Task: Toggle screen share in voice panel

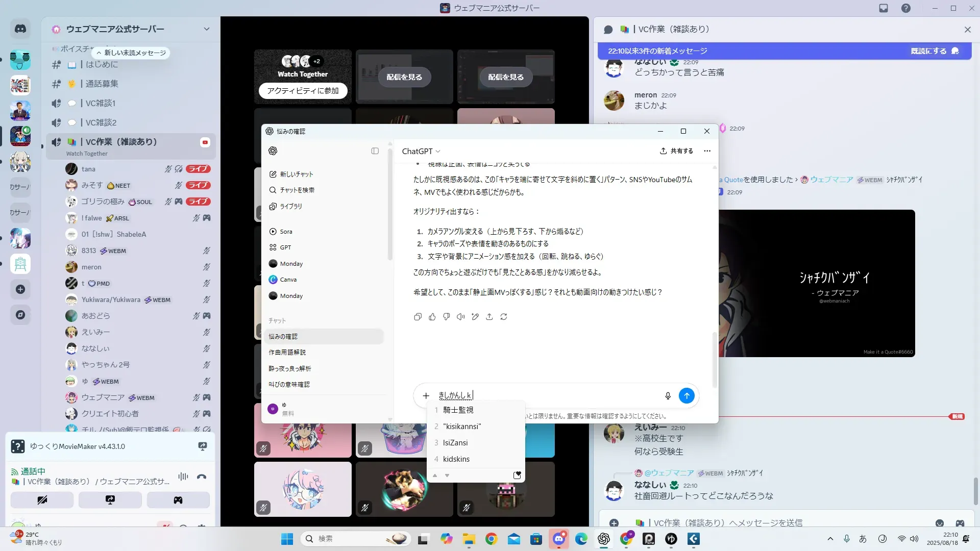Action: tap(110, 500)
